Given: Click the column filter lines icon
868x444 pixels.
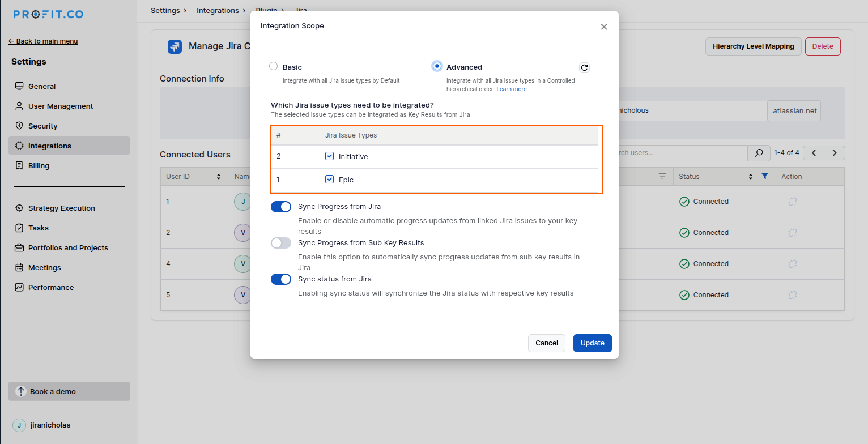Looking at the screenshot, I should coord(662,176).
